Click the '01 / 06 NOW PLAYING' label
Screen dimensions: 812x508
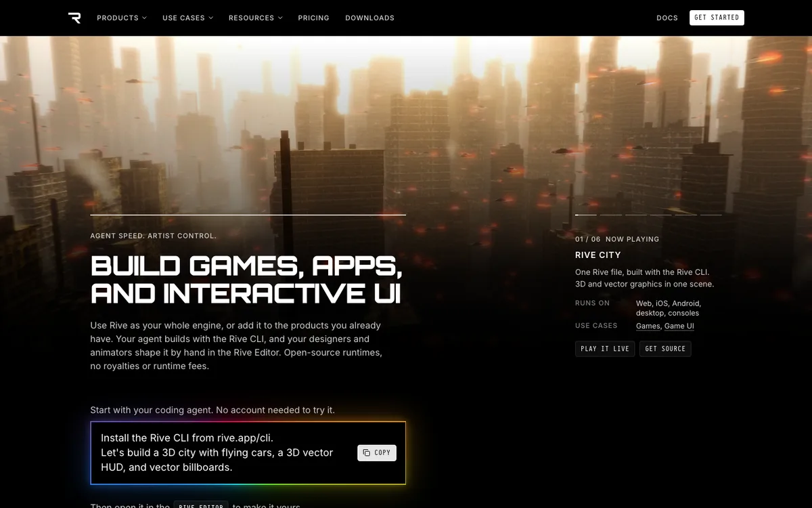point(617,239)
